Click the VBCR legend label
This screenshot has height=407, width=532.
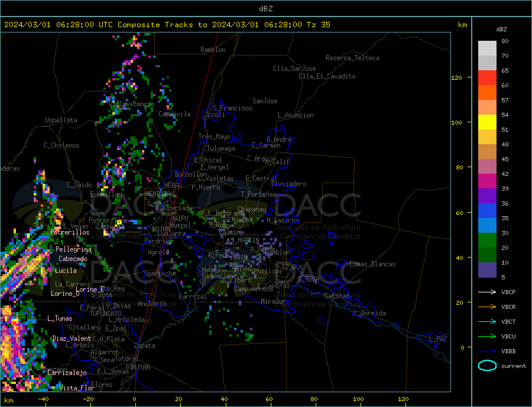[x=508, y=307]
